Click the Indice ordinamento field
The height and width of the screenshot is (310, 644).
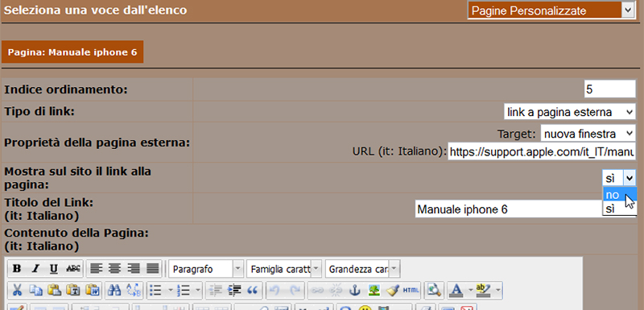tap(610, 89)
